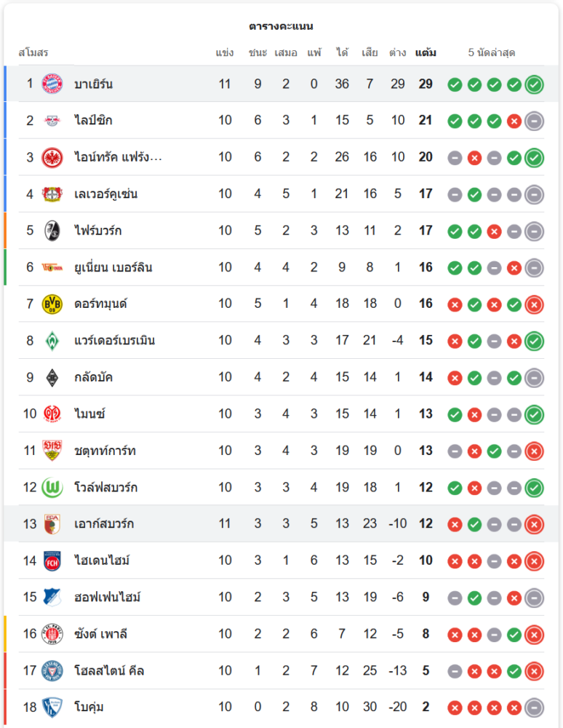The height and width of the screenshot is (728, 563).
Task: Click the Heidenheim FCH crest
Action: [x=52, y=561]
